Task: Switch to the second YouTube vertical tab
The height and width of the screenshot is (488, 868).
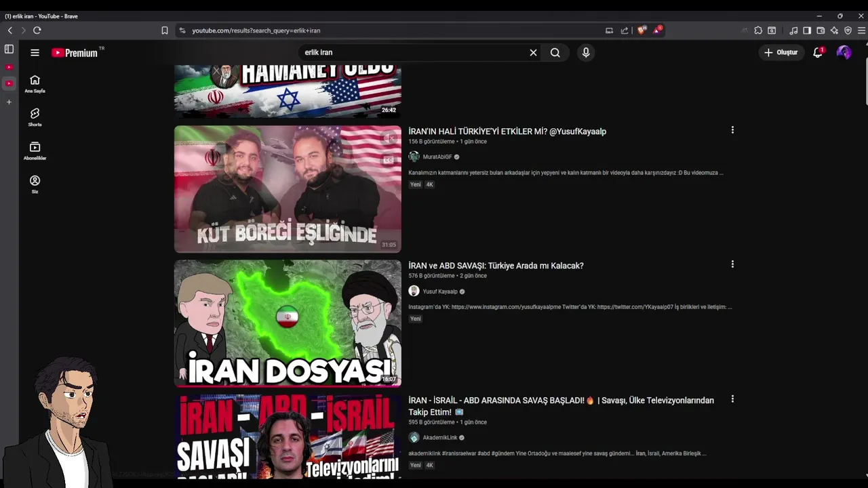Action: pyautogui.click(x=9, y=83)
